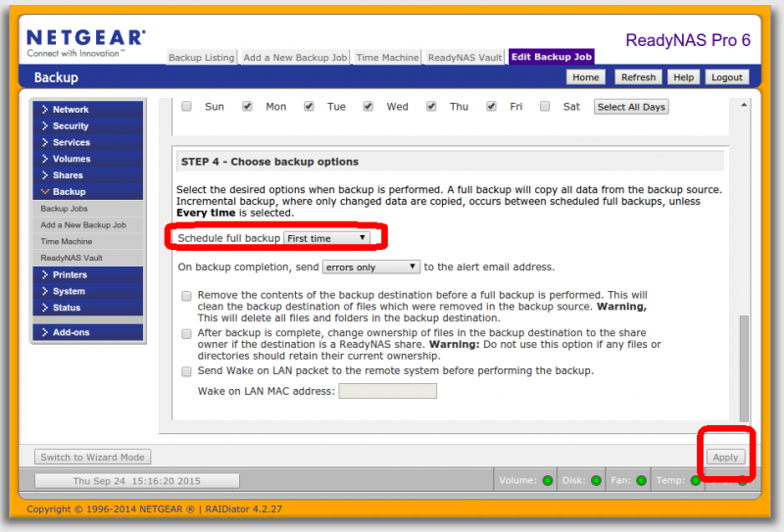
Task: Click the Wake on LAN MAC address field
Action: pyautogui.click(x=387, y=391)
